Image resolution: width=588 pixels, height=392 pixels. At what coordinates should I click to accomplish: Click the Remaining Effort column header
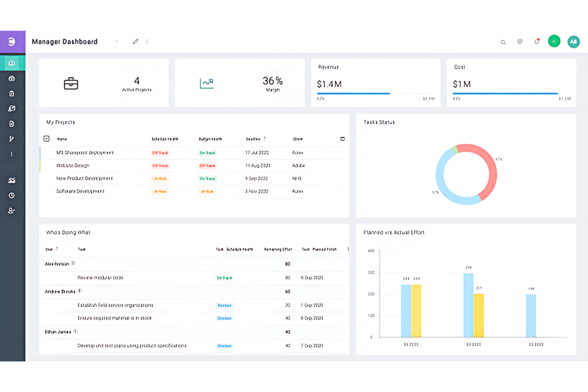click(x=278, y=249)
